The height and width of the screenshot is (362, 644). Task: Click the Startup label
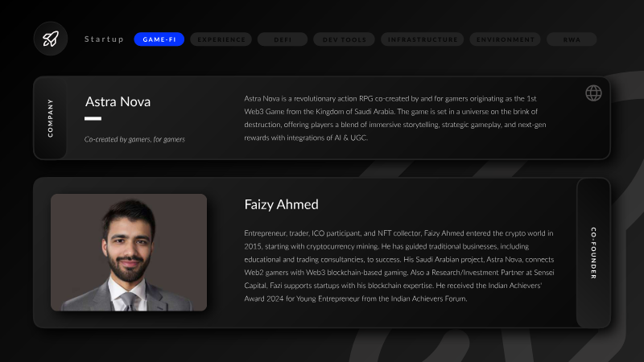[104, 39]
